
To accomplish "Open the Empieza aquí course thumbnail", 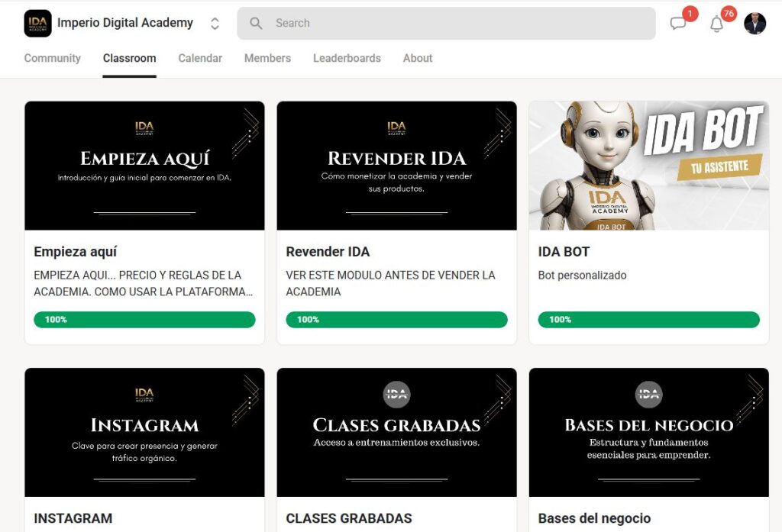I will click(144, 166).
